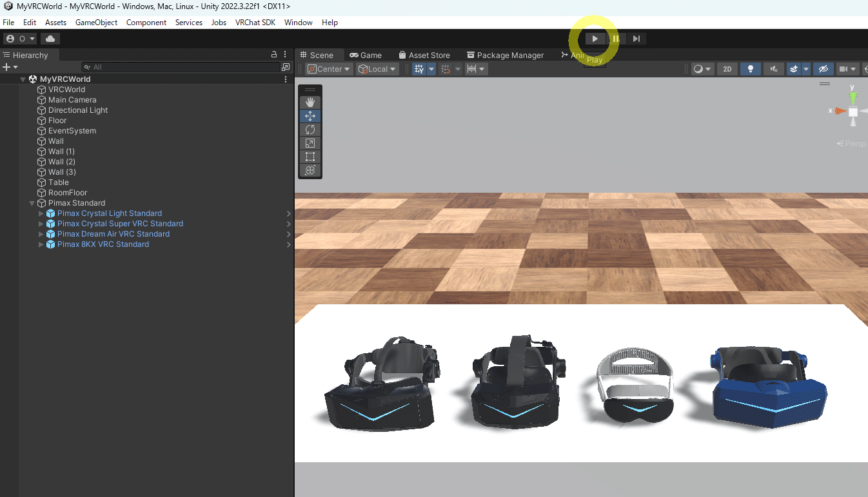Screen dimensions: 868x497
Task: Open the MyVRCWorld scene options menu
Action: click(x=286, y=79)
